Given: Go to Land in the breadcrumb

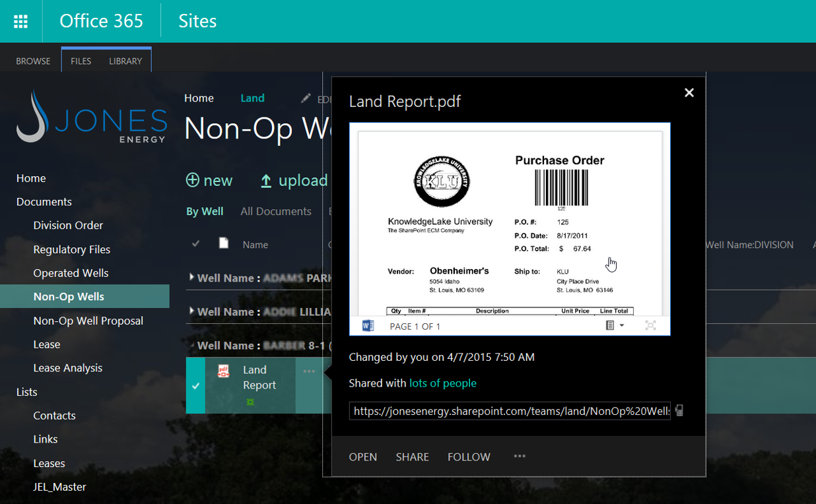Looking at the screenshot, I should tap(252, 98).
